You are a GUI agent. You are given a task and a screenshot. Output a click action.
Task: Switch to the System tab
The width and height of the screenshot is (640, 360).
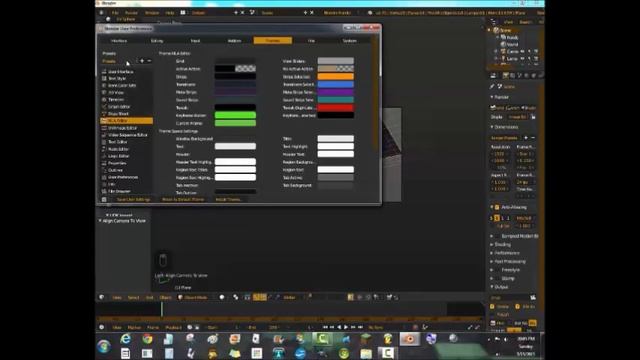coord(350,41)
